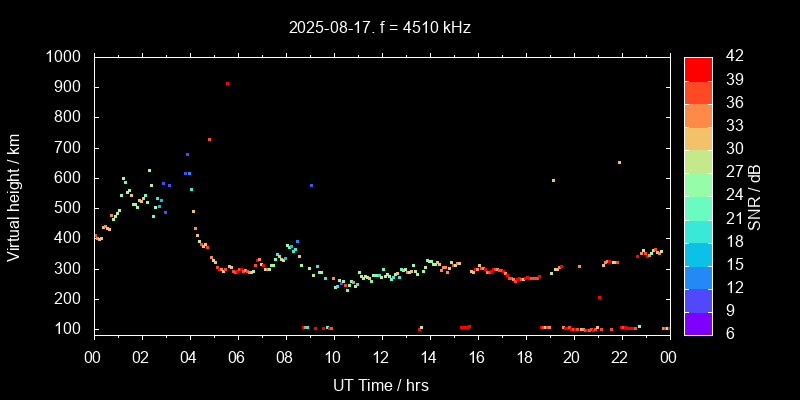Select the blue data point at 575 km near 09 hrs
800x400 pixels.
[311, 186]
